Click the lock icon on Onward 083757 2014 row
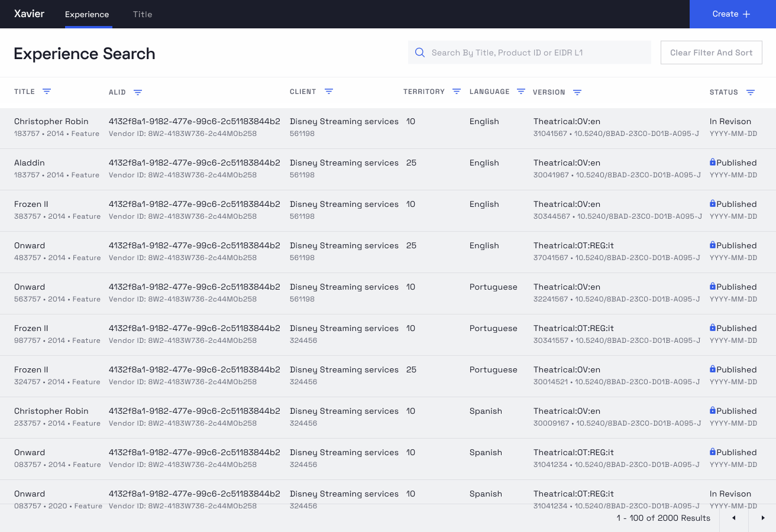Viewport: 776px width, 532px height. pyautogui.click(x=713, y=452)
